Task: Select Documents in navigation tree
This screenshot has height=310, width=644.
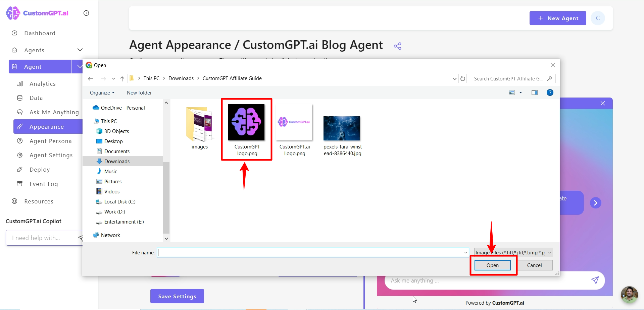Action: [x=117, y=151]
